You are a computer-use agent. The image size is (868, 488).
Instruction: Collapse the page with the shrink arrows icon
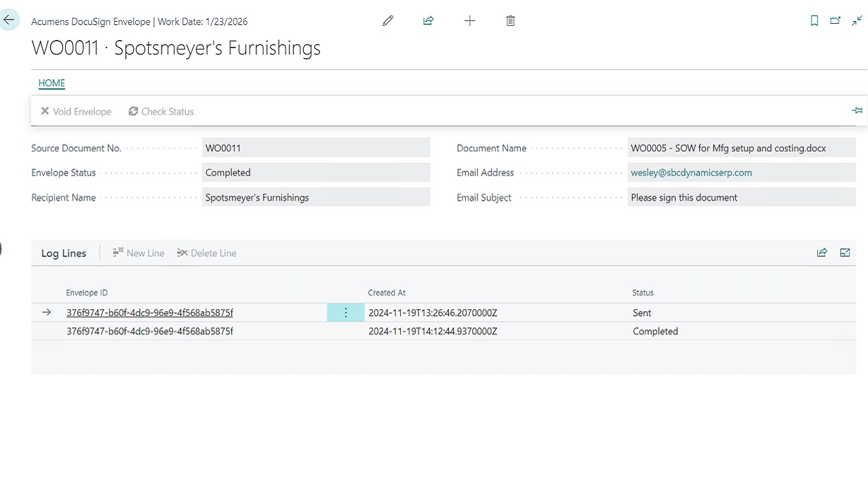point(856,21)
